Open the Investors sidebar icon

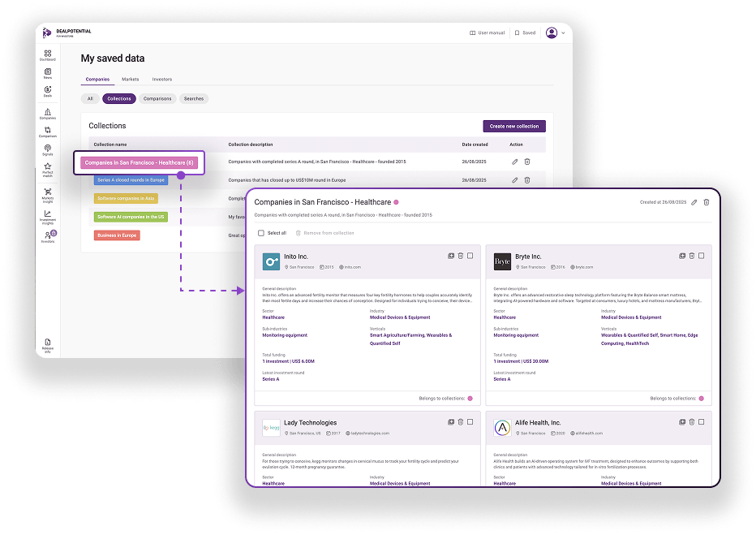coord(48,236)
